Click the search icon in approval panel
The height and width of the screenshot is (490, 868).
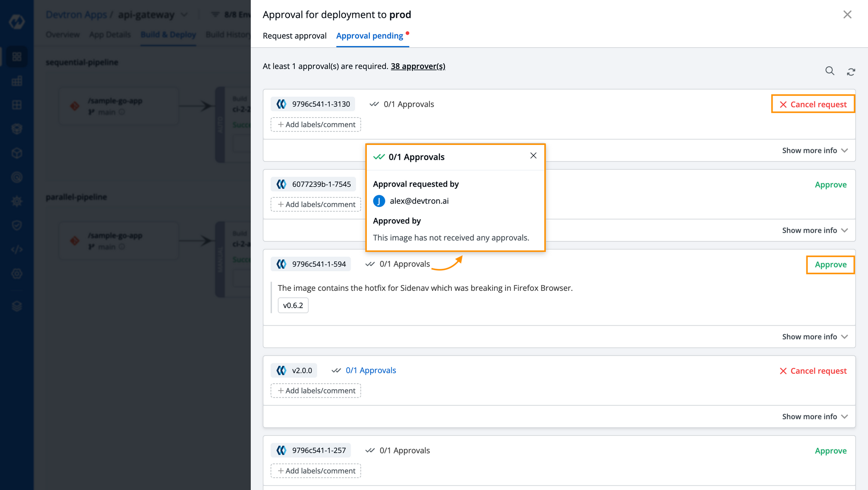pos(830,71)
